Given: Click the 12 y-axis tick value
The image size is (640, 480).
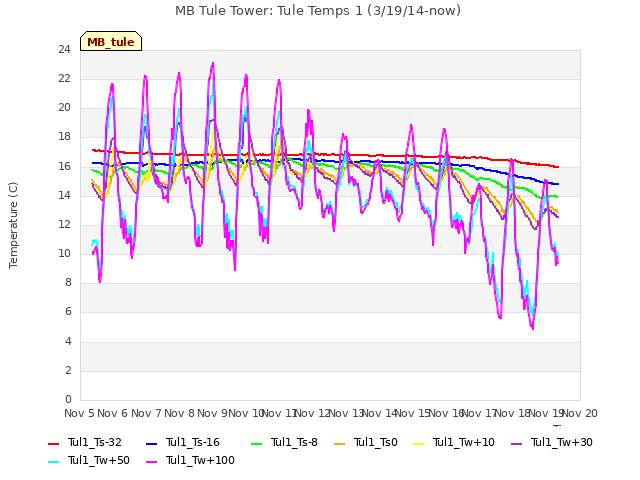Looking at the screenshot, I should [x=64, y=224].
